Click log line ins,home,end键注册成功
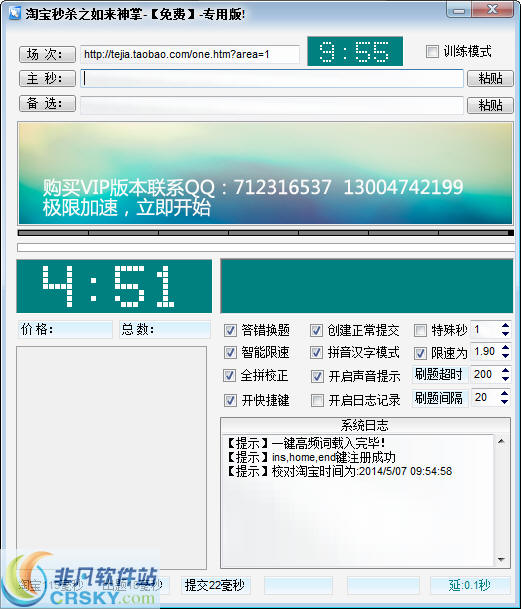 311,457
